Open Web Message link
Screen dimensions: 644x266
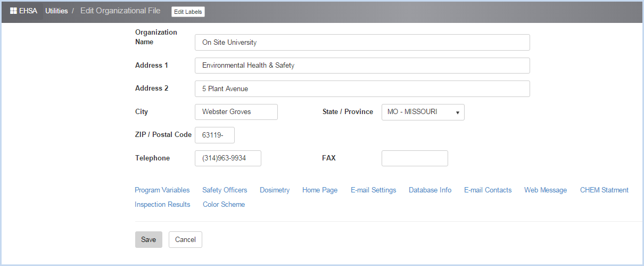pos(546,190)
